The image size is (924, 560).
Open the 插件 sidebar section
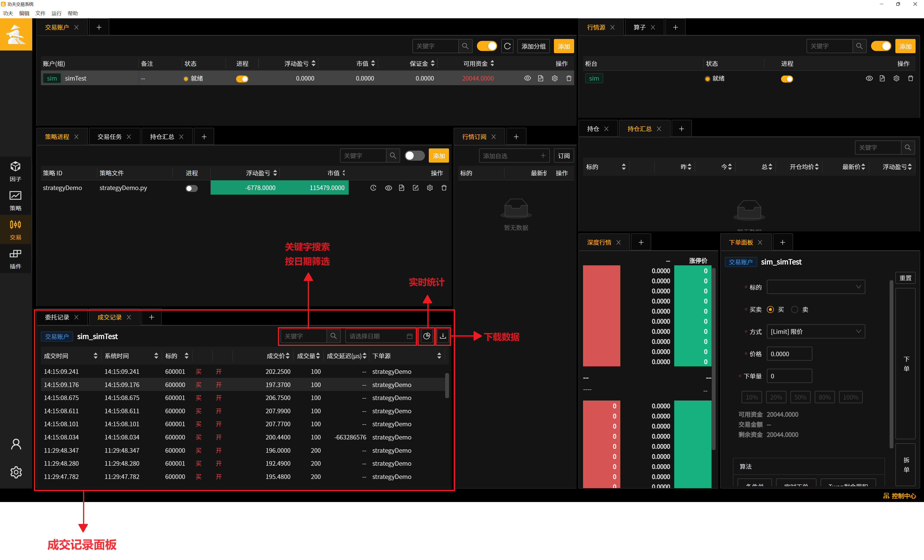[x=15, y=259]
